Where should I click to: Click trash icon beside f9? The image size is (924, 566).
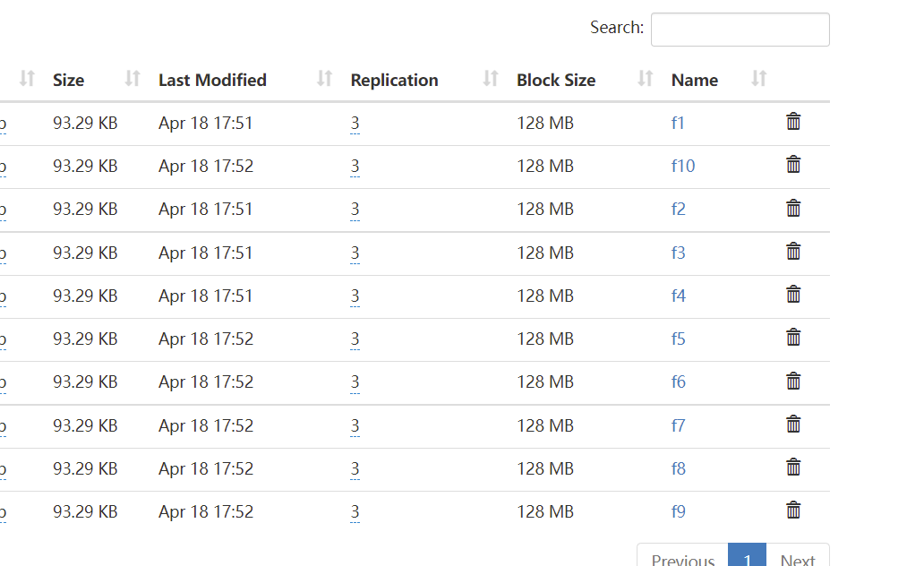pyautogui.click(x=792, y=510)
